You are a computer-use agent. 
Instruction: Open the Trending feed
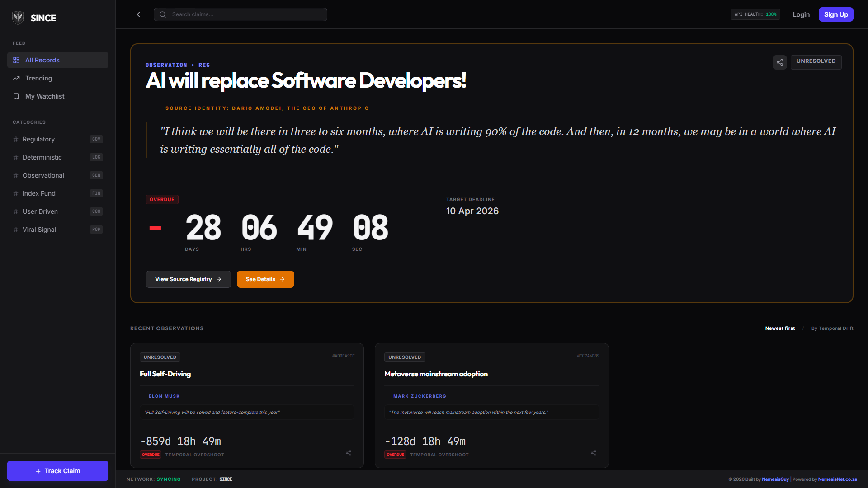(58, 78)
